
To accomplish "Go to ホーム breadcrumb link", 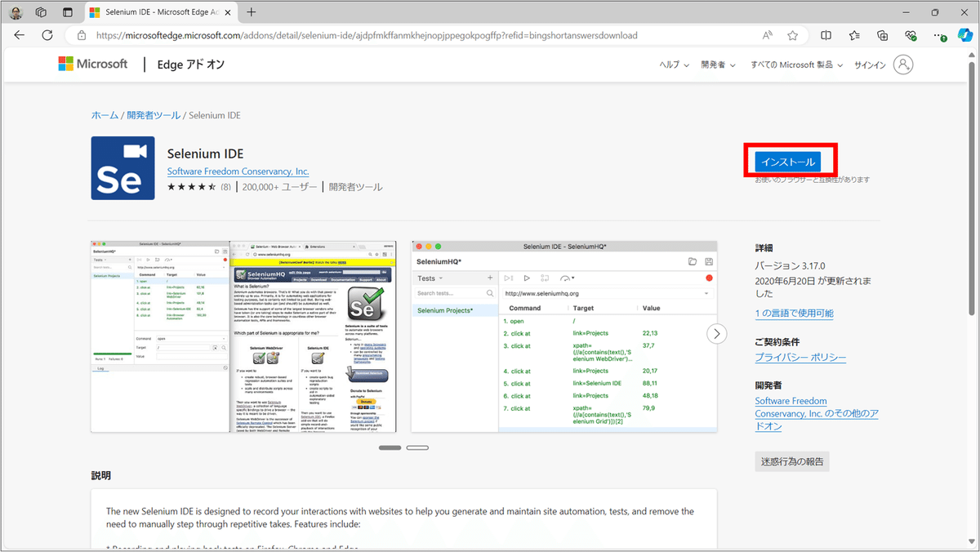I will tap(105, 115).
